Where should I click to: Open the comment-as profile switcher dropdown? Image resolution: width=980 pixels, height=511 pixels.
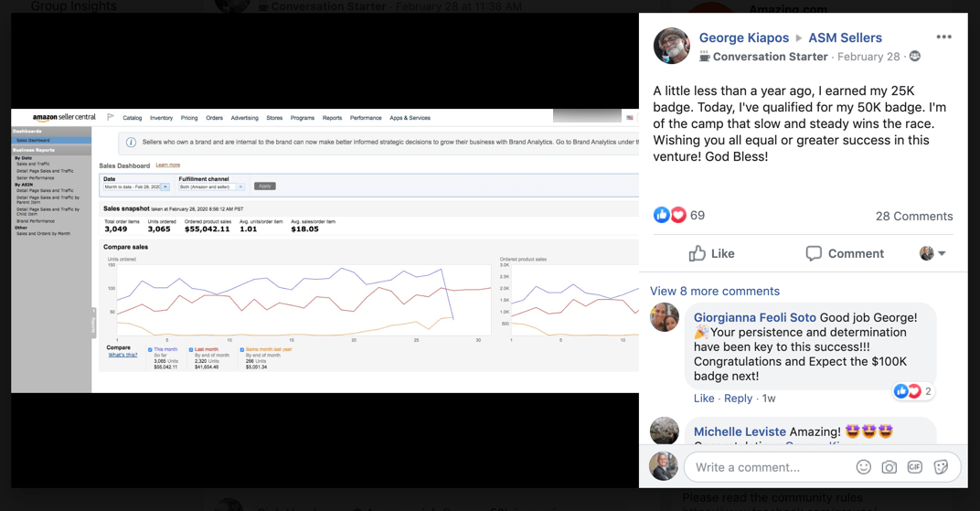(932, 253)
